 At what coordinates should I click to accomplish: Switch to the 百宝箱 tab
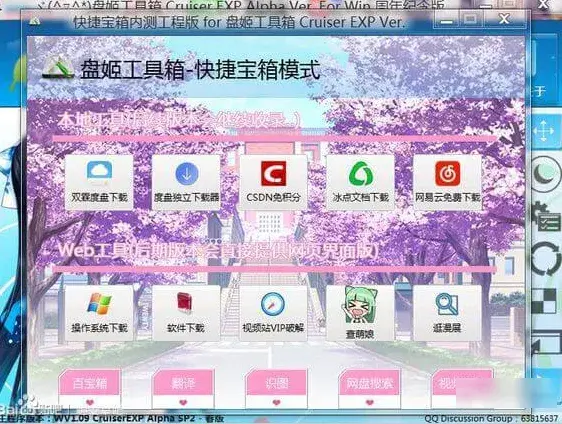coord(90,383)
